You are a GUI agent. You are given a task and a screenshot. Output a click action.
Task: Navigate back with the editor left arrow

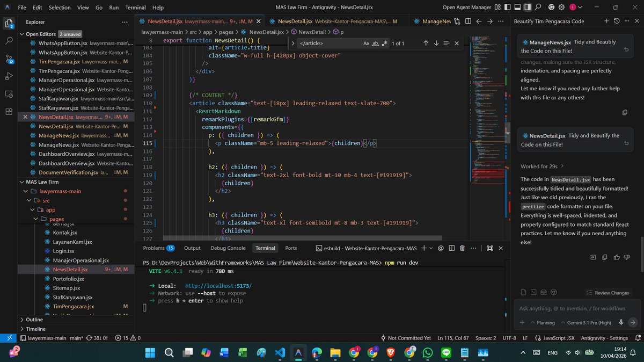[x=479, y=21]
